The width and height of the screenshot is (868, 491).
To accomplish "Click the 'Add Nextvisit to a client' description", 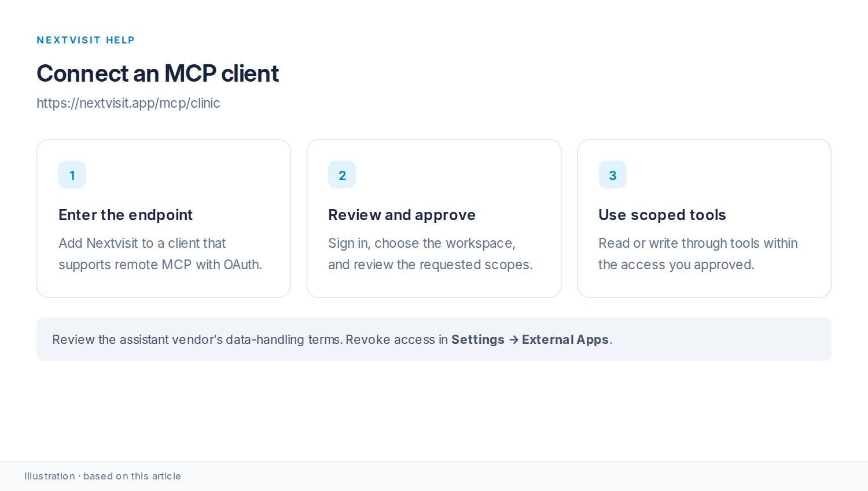I will 160,254.
